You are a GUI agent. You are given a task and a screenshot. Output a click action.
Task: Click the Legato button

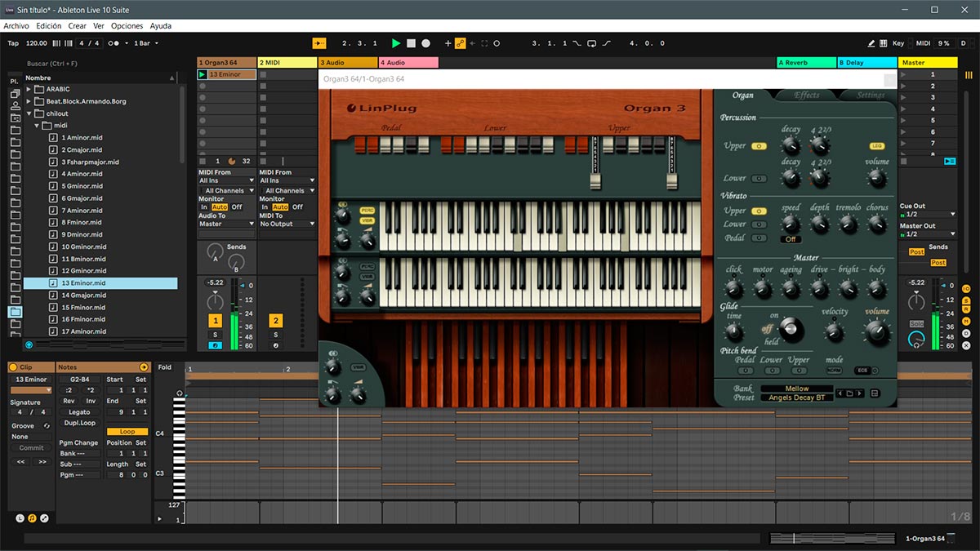pyautogui.click(x=79, y=412)
